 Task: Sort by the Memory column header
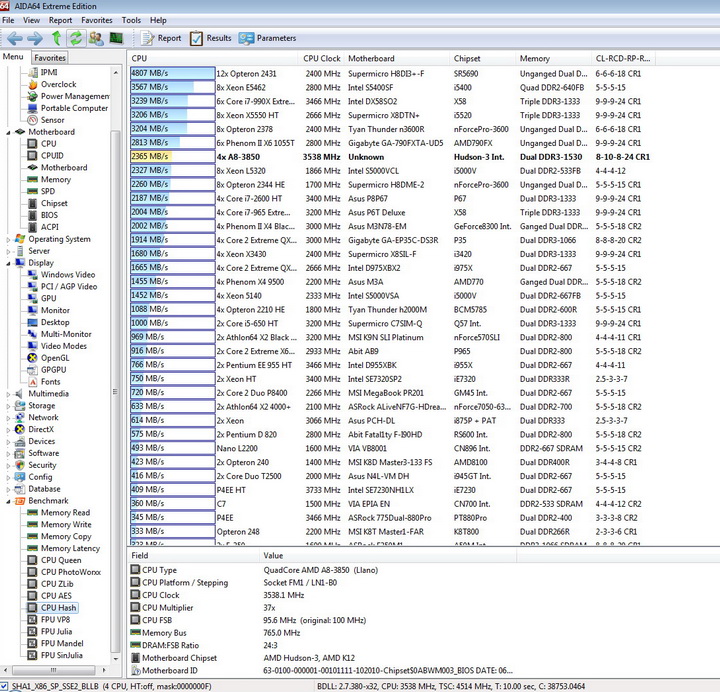point(553,58)
